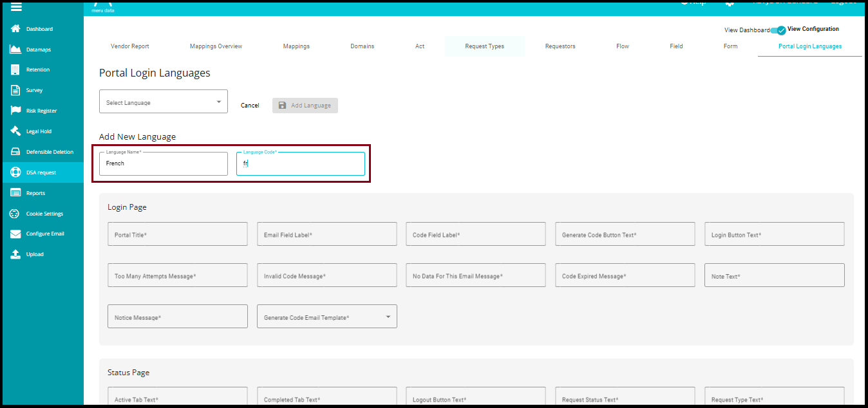
Task: Switch to the Request Types tab
Action: coord(484,46)
